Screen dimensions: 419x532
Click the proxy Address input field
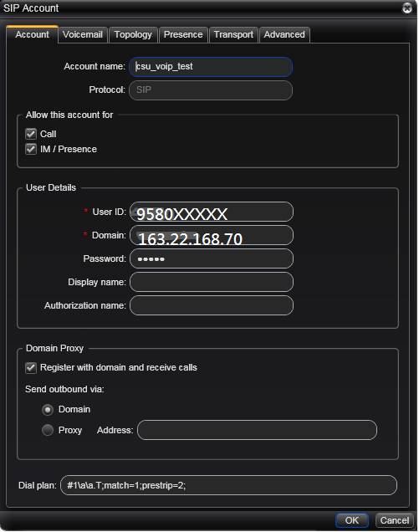click(x=257, y=430)
